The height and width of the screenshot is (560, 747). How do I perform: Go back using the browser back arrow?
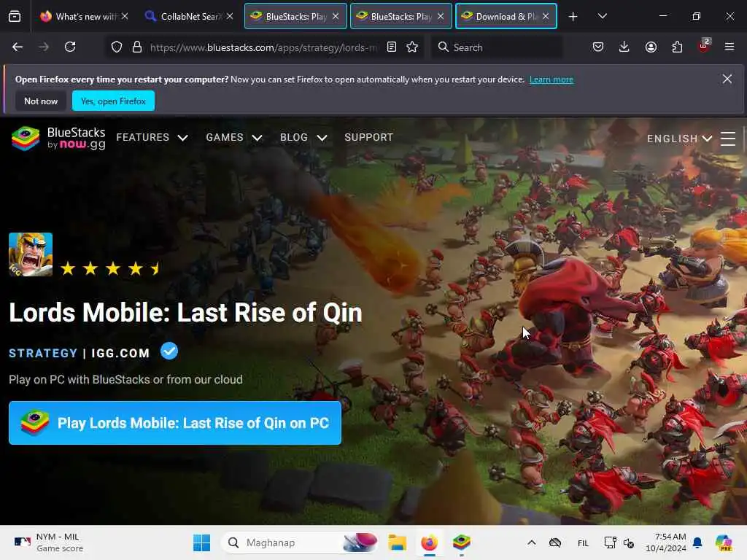pyautogui.click(x=18, y=47)
